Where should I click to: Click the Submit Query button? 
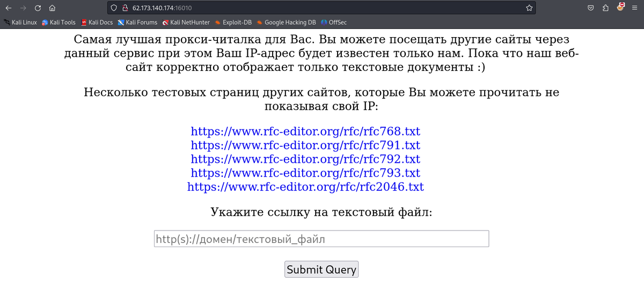(x=321, y=269)
